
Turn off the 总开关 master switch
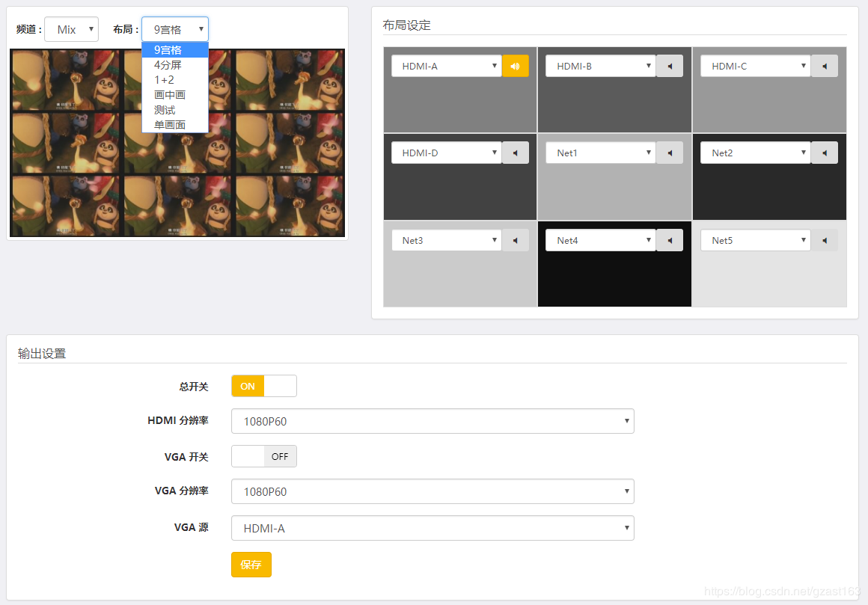[x=264, y=386]
